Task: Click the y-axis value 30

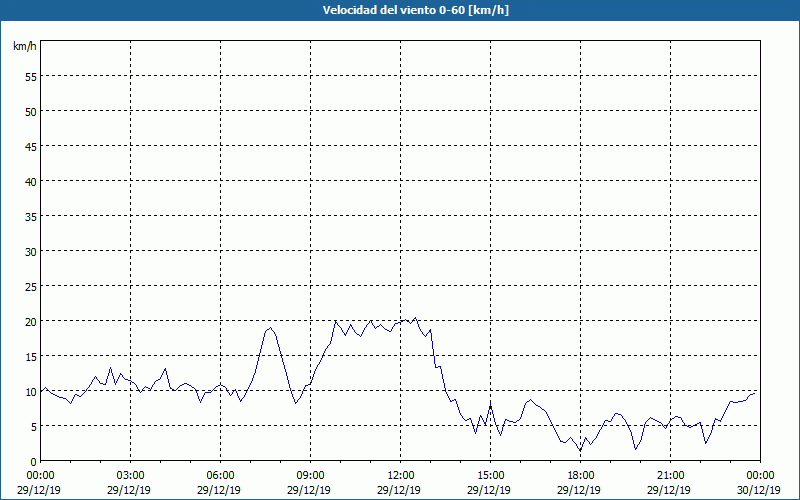Action: coord(31,252)
